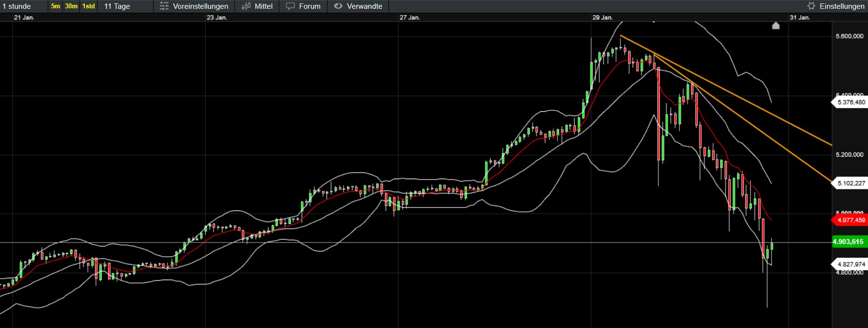The height and width of the screenshot is (328, 868).
Task: Click the Forum speech bubble icon
Action: [290, 6]
